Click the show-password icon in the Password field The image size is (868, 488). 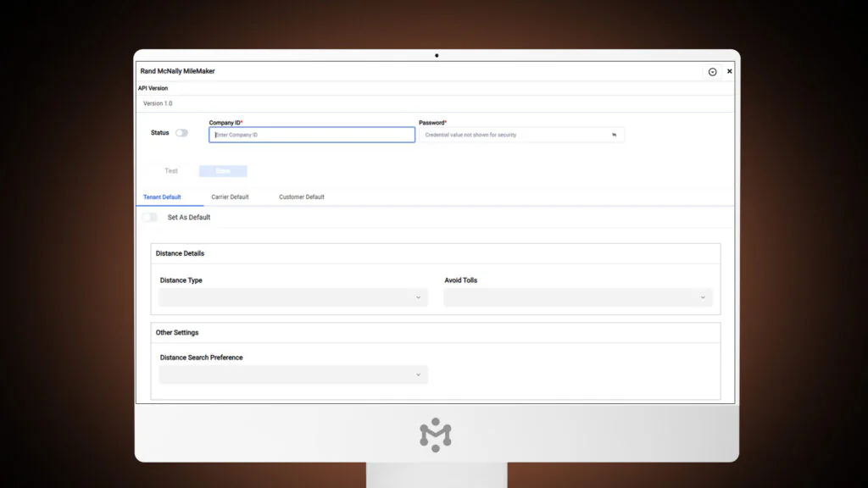pos(614,135)
